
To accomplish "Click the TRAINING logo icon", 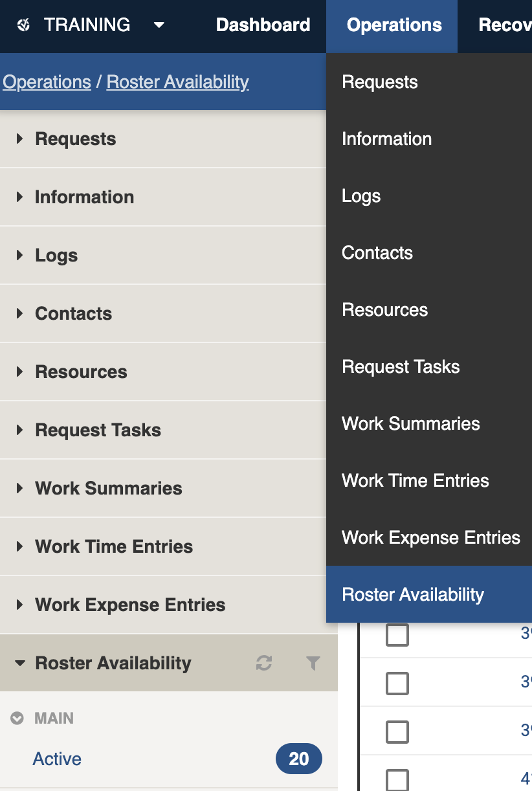I will coord(24,25).
